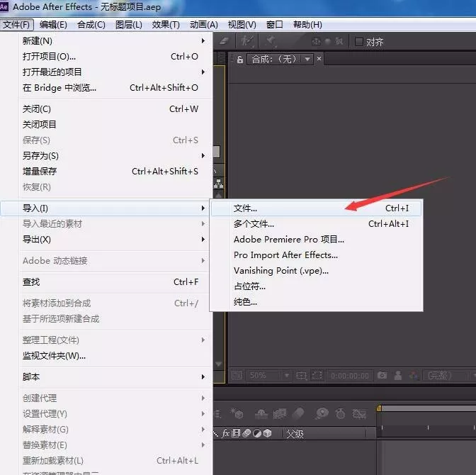Open the 动画(A) menu
The image size is (476, 475).
pyautogui.click(x=204, y=25)
